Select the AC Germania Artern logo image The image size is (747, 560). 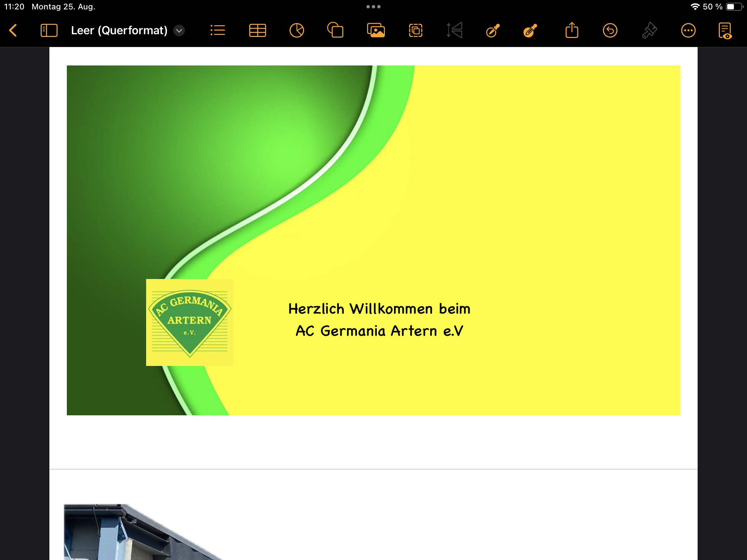[189, 322]
